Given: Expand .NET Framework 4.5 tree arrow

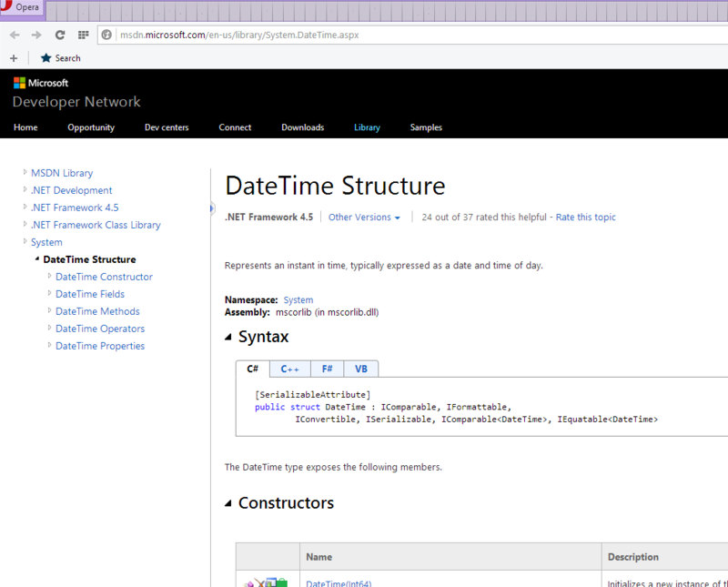Looking at the screenshot, I should (x=25, y=207).
